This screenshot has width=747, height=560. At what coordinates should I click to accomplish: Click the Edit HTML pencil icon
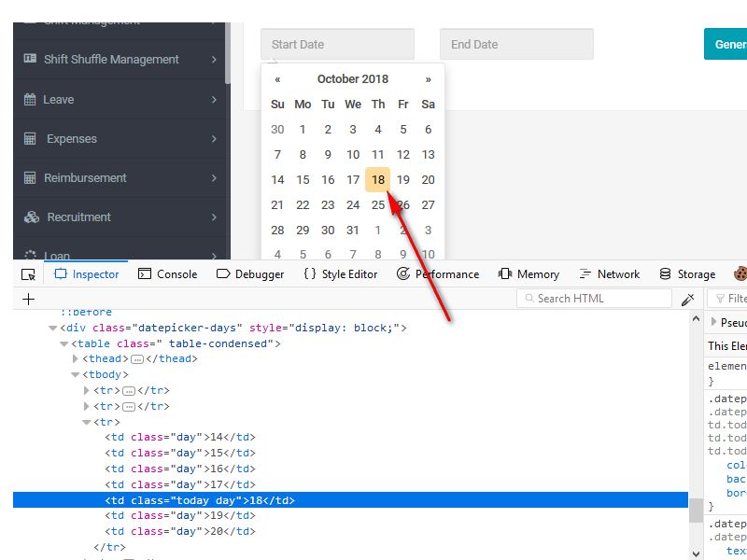point(688,298)
